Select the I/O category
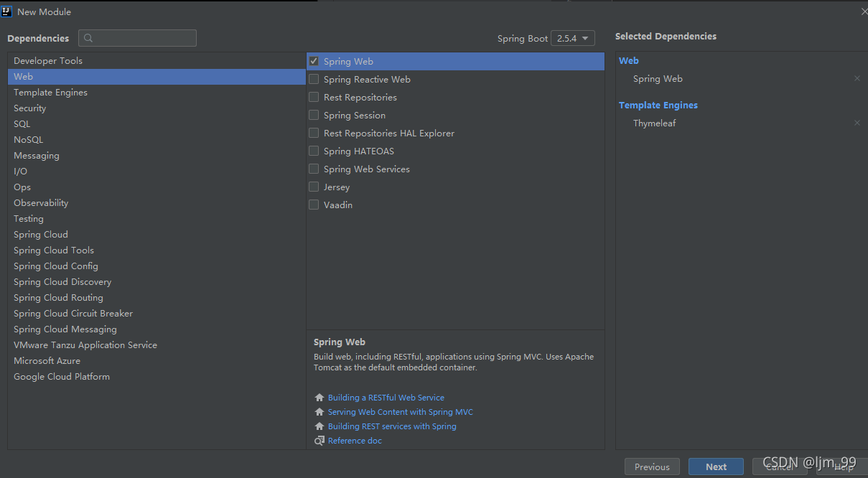This screenshot has height=478, width=868. pos(157,172)
